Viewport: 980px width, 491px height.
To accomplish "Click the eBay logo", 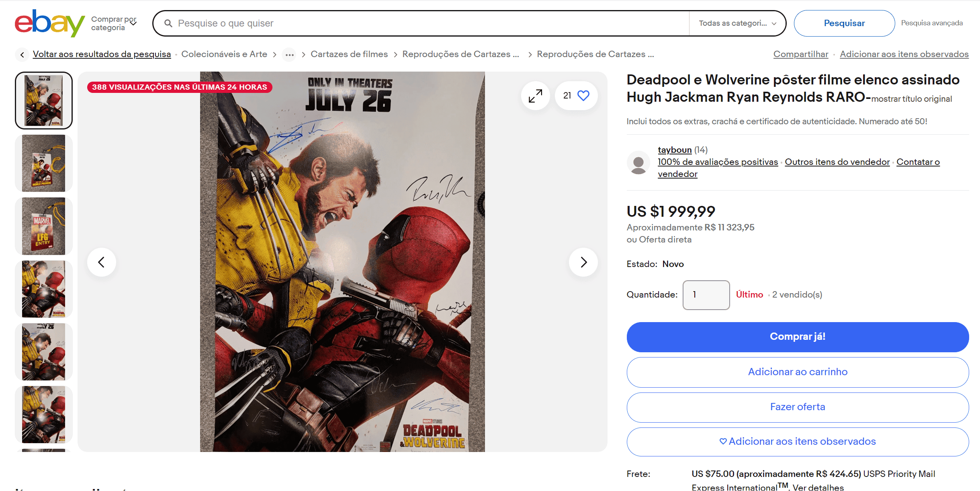I will point(49,23).
